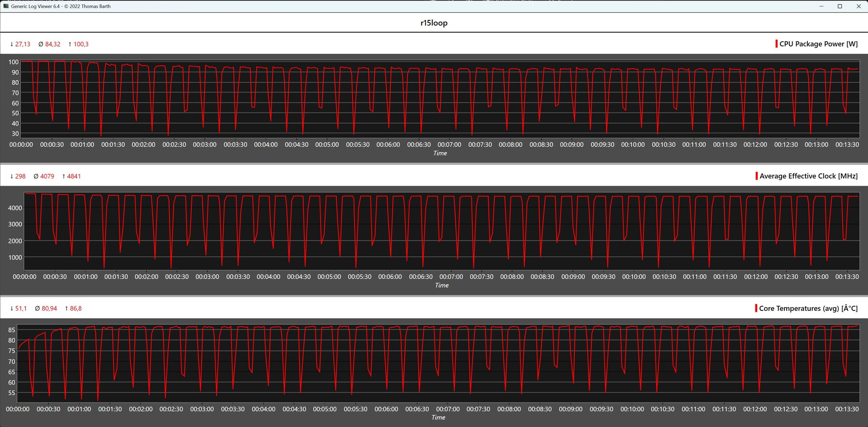This screenshot has height=427, width=868.
Task: Click the minimum power value 27,13
Action: [x=23, y=44]
